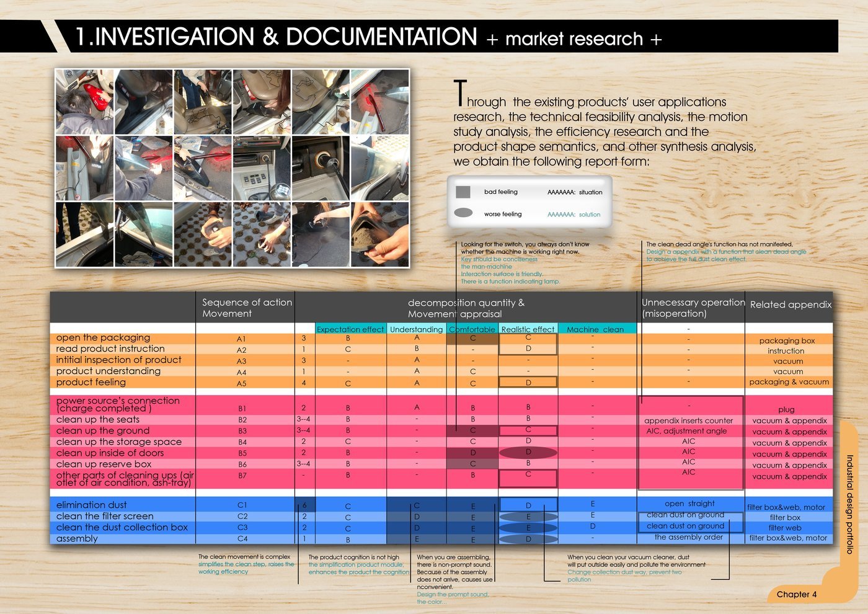Click the 'open straight' cell
This screenshot has width=868, height=614.
click(x=689, y=504)
